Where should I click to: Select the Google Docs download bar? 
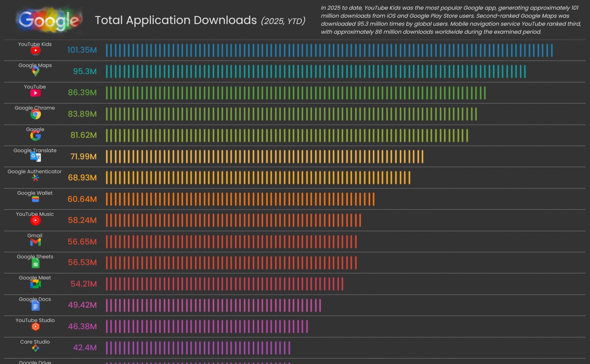214,305
